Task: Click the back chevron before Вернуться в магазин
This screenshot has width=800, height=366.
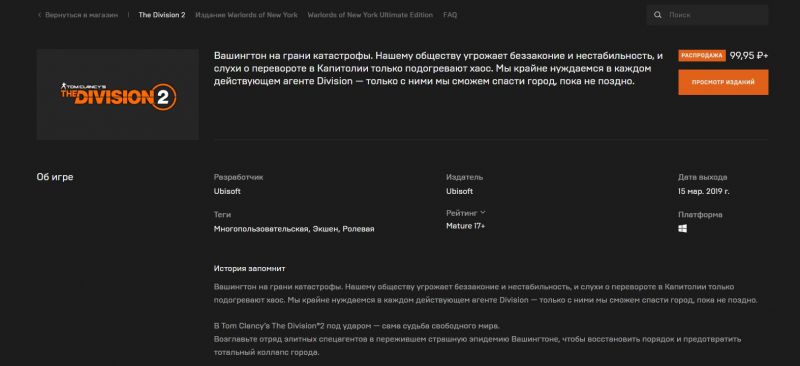Action: [x=39, y=15]
